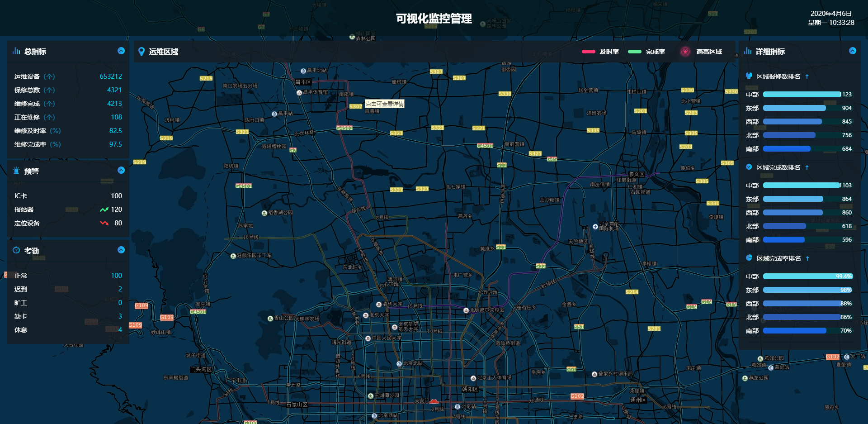The image size is (868, 424).
Task: Collapse the 考勤 panel chevron
Action: click(x=121, y=250)
